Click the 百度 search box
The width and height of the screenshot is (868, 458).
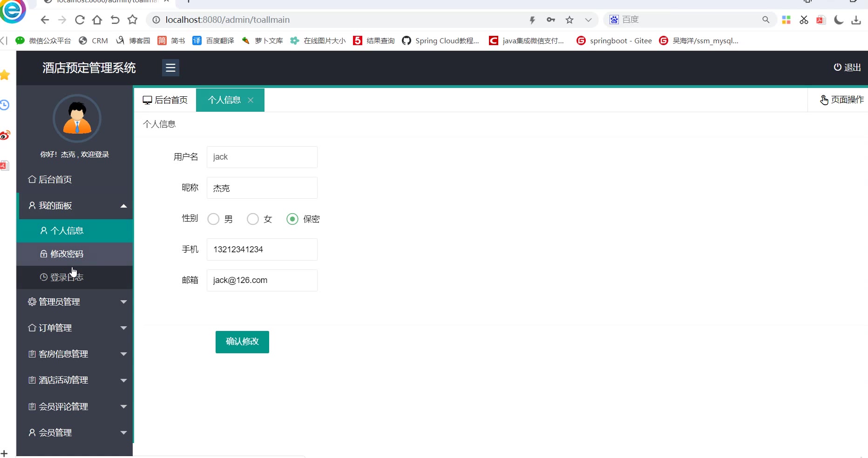coord(689,20)
